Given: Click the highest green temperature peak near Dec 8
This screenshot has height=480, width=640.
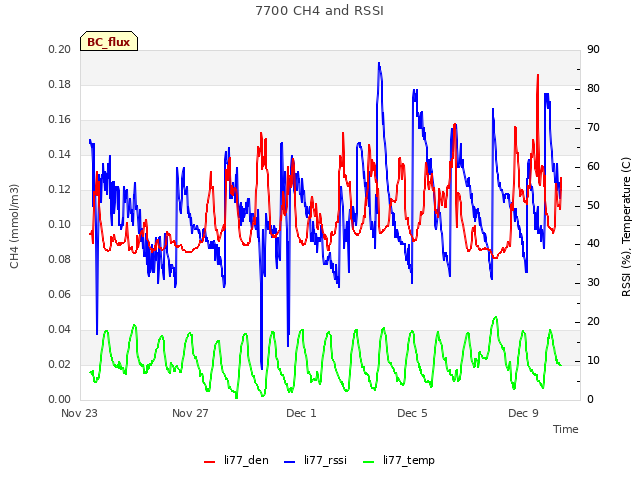Looking at the screenshot, I should coord(496,317).
